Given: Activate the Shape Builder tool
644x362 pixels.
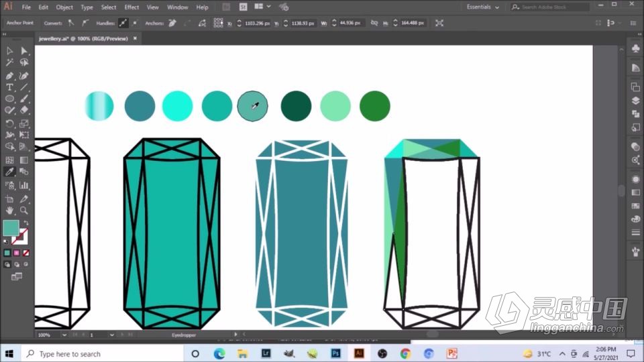Looking at the screenshot, I should (x=9, y=147).
